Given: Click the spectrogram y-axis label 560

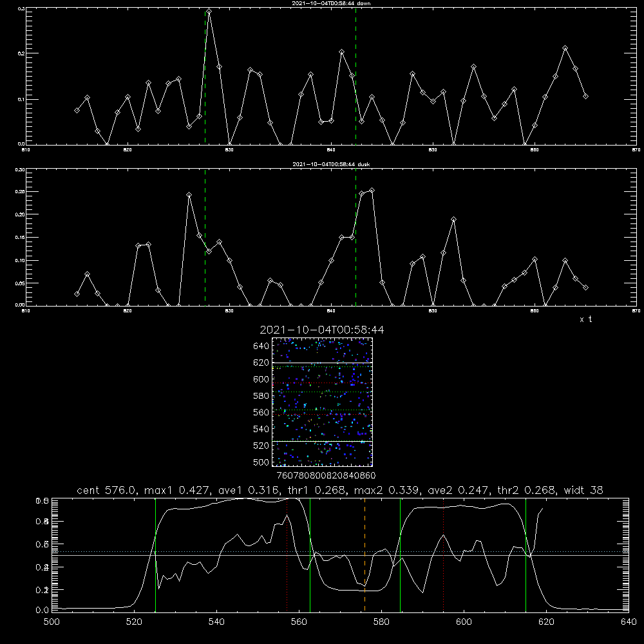Looking at the screenshot, I should coord(261,412).
